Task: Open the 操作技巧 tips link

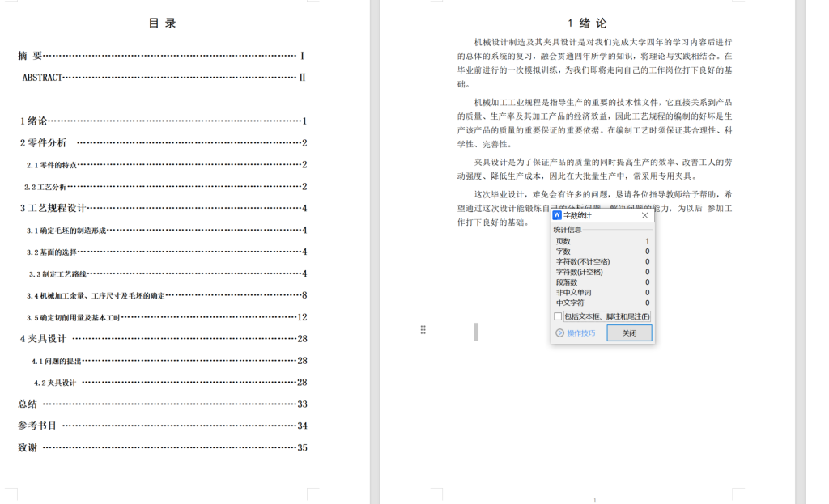Action: 580,333
